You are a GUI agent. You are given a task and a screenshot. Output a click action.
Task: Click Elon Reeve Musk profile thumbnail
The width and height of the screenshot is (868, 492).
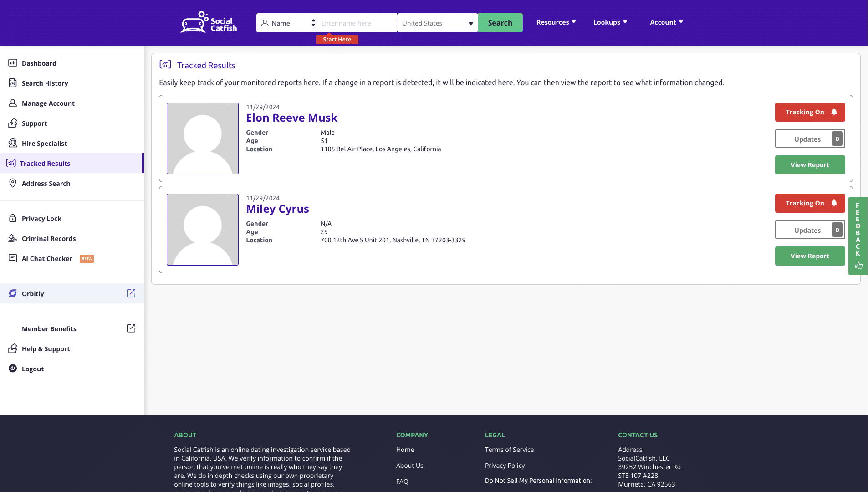(x=203, y=138)
